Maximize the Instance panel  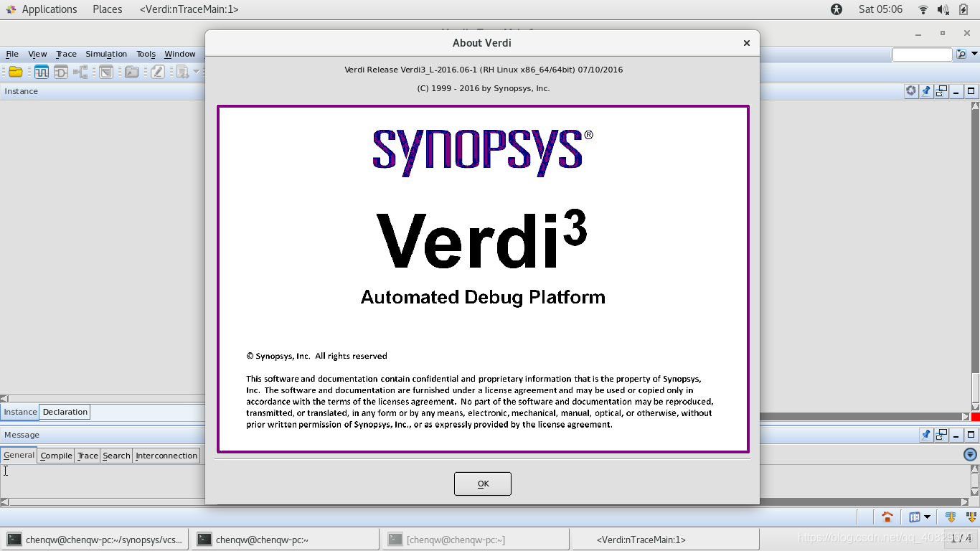971,91
